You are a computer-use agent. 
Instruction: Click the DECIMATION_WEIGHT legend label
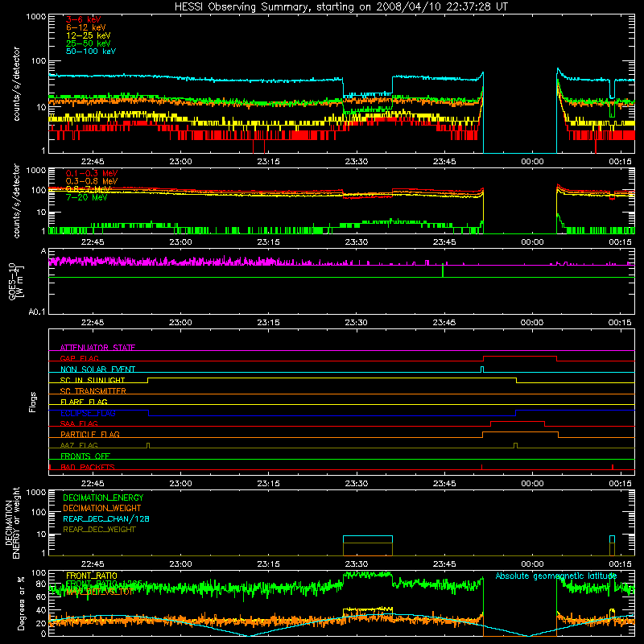pyautogui.click(x=102, y=508)
